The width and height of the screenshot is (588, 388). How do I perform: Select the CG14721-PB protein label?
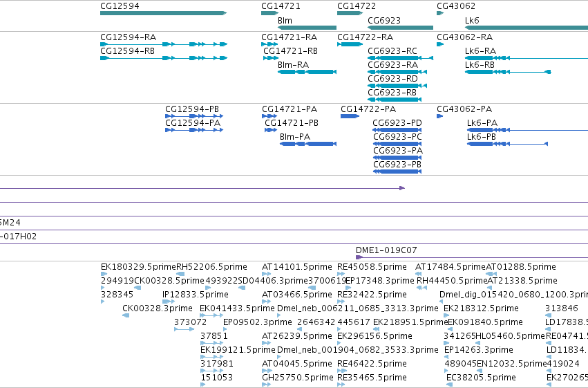click(292, 123)
